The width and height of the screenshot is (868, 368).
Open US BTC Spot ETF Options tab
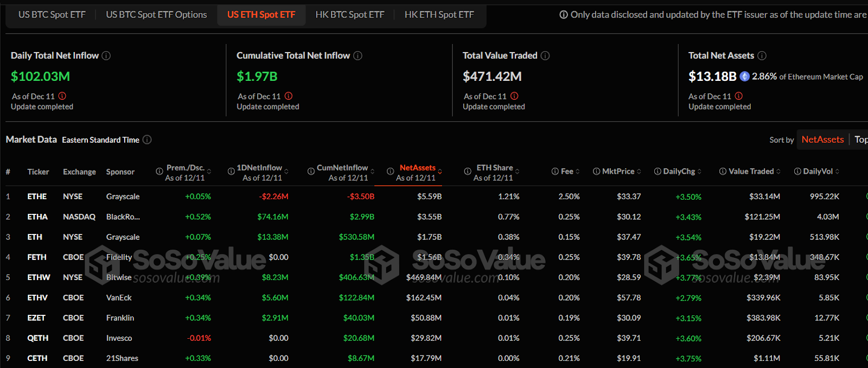click(x=156, y=15)
